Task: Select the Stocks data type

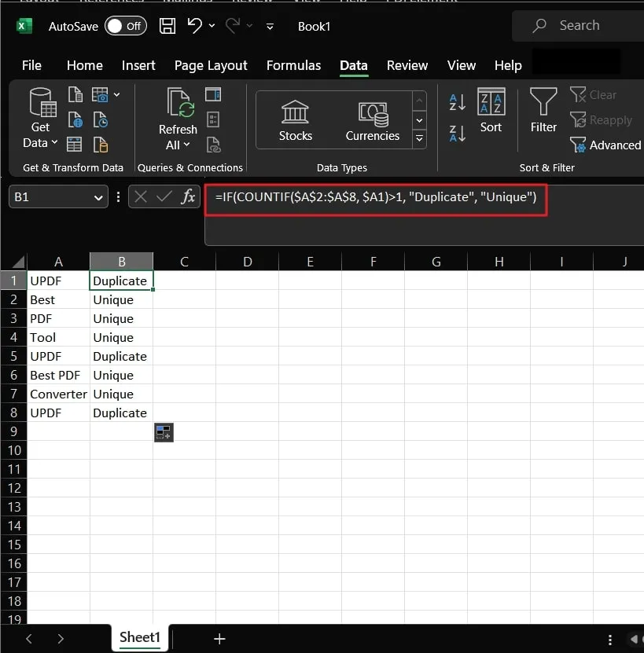Action: (x=295, y=120)
